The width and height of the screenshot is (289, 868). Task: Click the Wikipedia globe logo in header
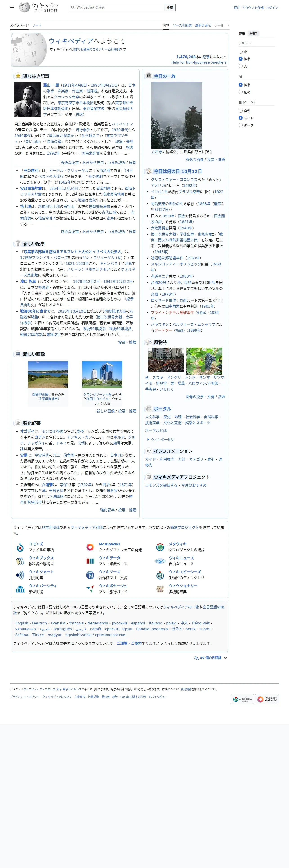[25, 7]
